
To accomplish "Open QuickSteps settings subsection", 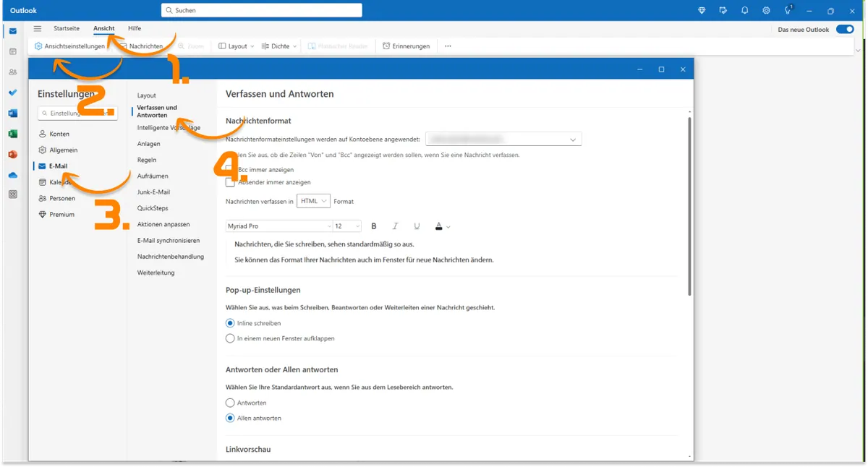I will coord(153,208).
